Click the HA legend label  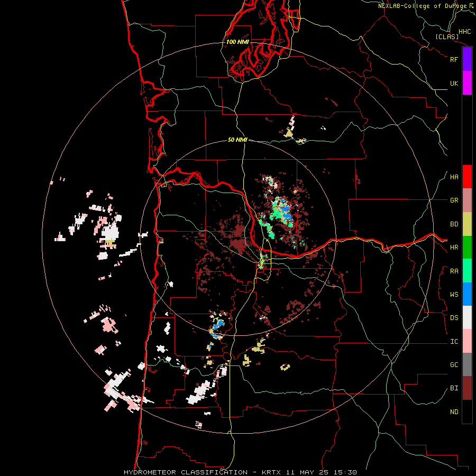(x=454, y=177)
